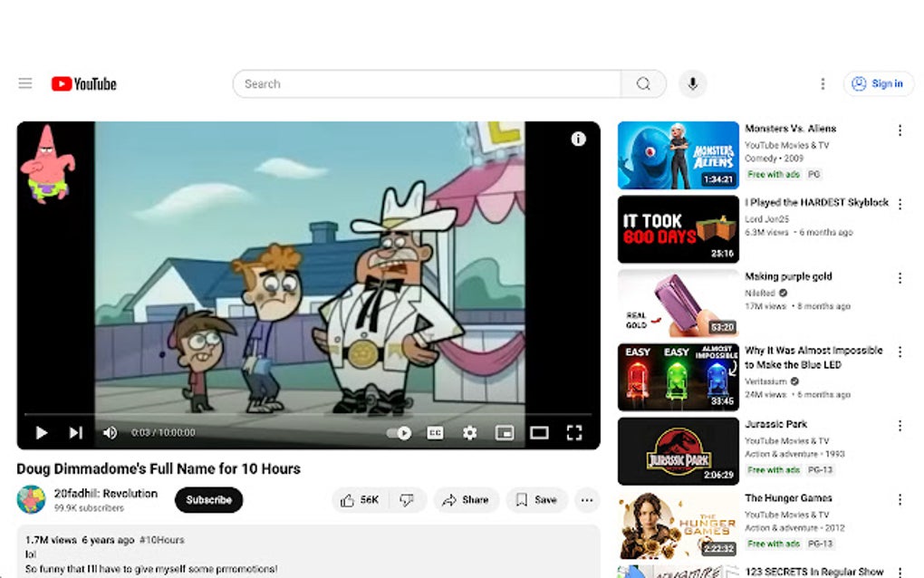Image resolution: width=924 pixels, height=578 pixels.
Task: Play the video
Action: (41, 433)
